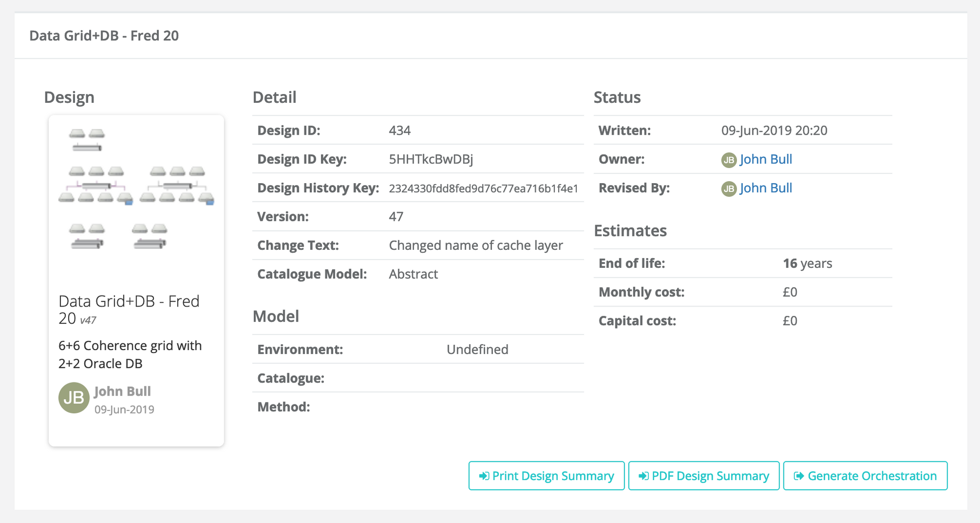The height and width of the screenshot is (523, 980).
Task: Click the JB avatar beside Revised By
Action: tap(729, 189)
